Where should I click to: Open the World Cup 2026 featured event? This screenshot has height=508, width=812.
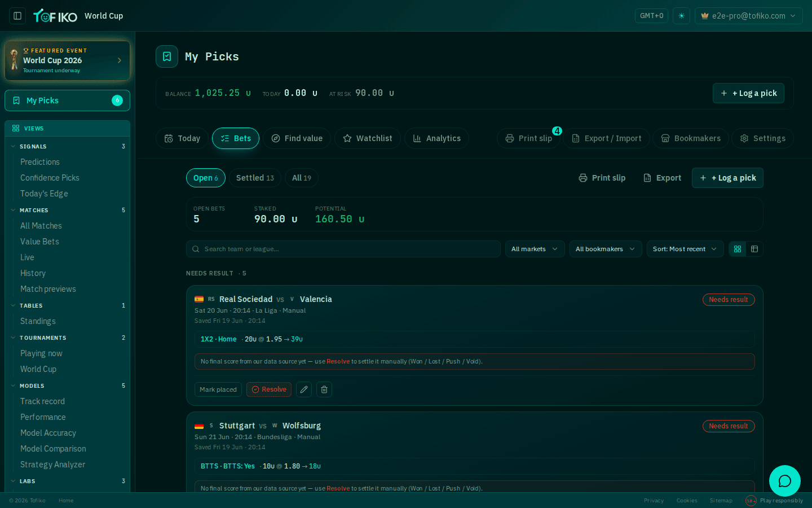point(67,60)
